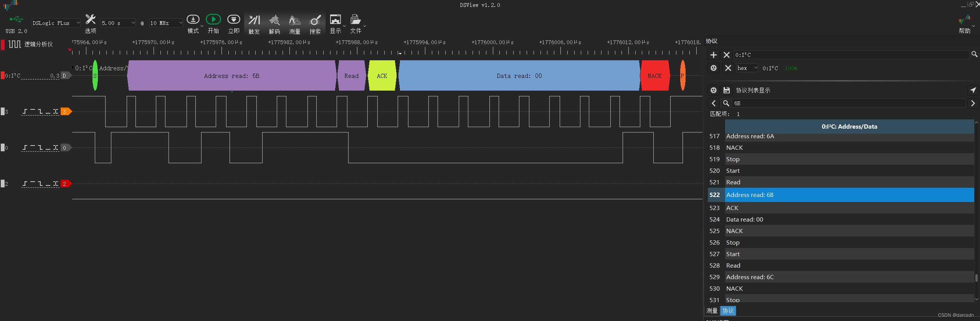The width and height of the screenshot is (980, 321).
Task: Click the 6B protocol search field
Action: tap(848, 103)
